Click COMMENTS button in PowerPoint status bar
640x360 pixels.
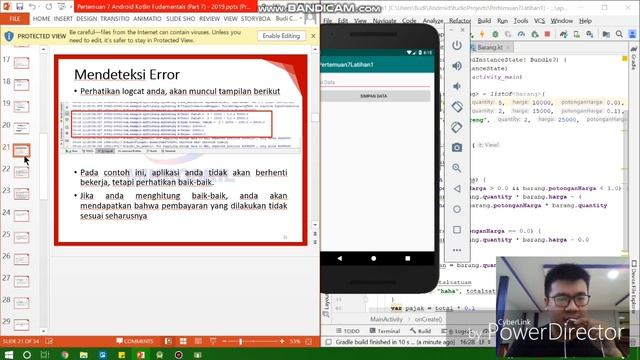(x=135, y=341)
